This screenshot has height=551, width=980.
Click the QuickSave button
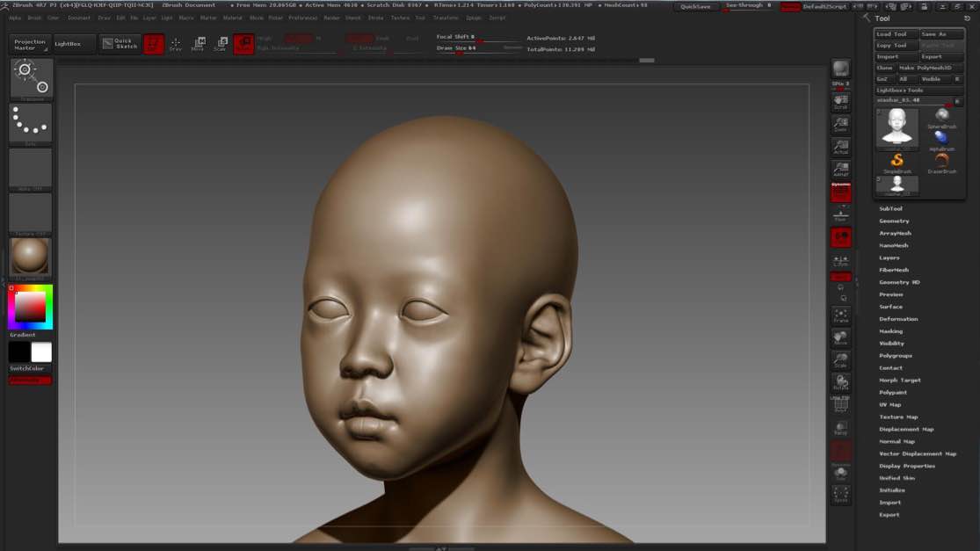coord(695,6)
